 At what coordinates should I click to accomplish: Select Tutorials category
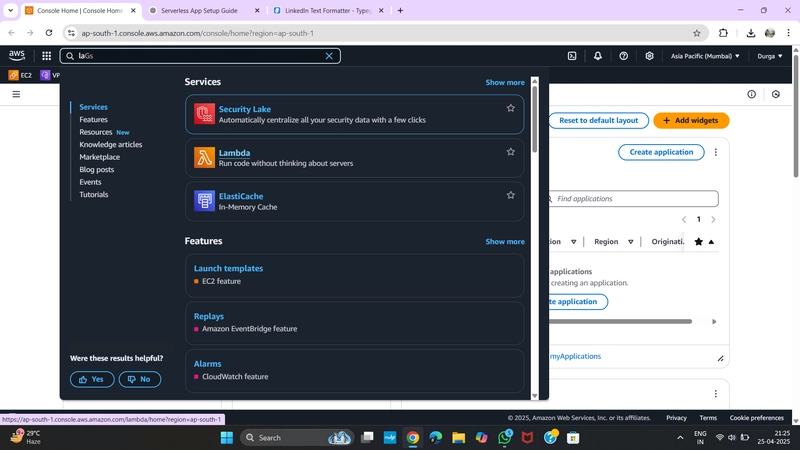[x=93, y=194]
